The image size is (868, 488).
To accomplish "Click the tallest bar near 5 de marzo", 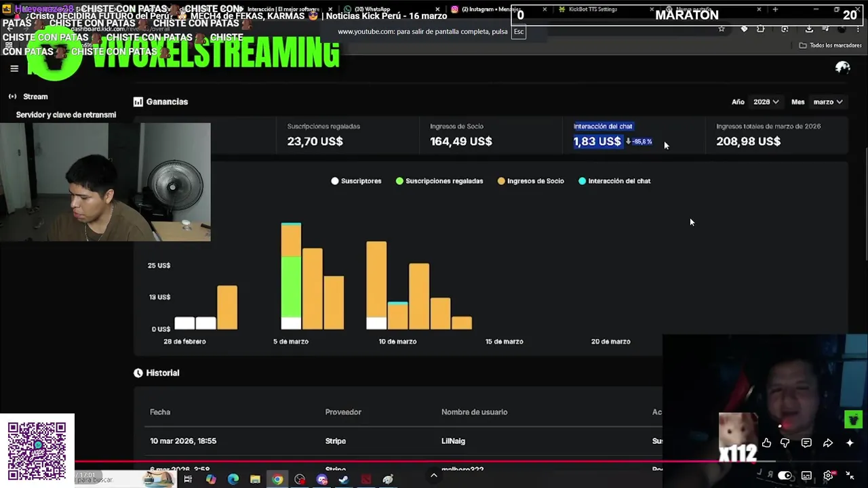I will (x=291, y=277).
